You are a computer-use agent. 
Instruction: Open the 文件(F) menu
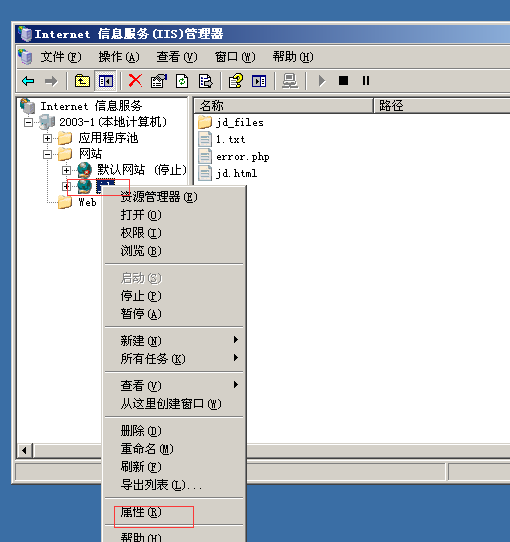click(61, 57)
